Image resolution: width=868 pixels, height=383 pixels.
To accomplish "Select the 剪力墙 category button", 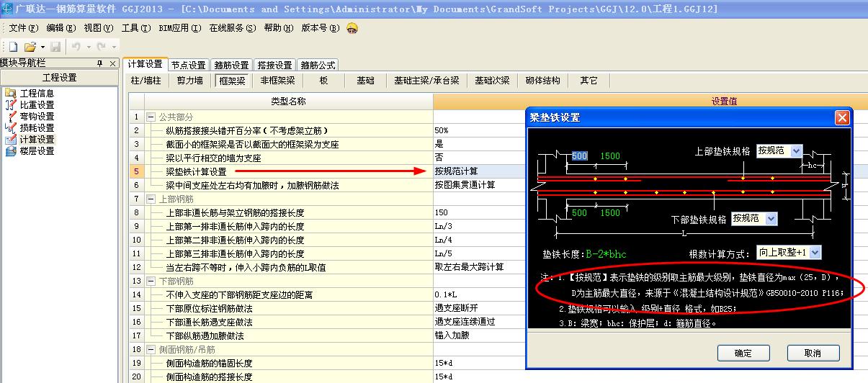I will coord(190,81).
